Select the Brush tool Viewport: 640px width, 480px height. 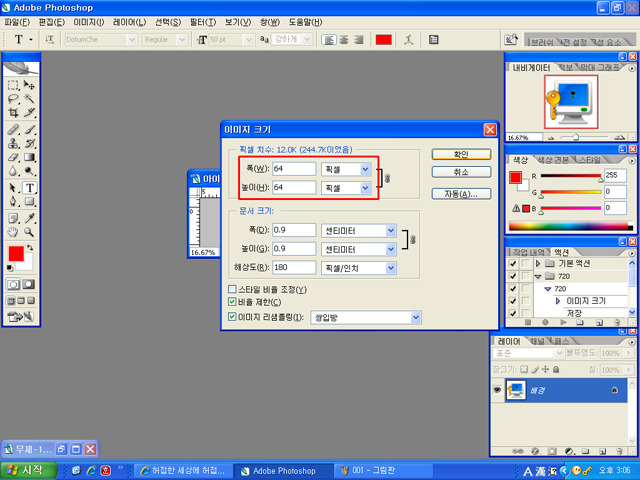(29, 130)
